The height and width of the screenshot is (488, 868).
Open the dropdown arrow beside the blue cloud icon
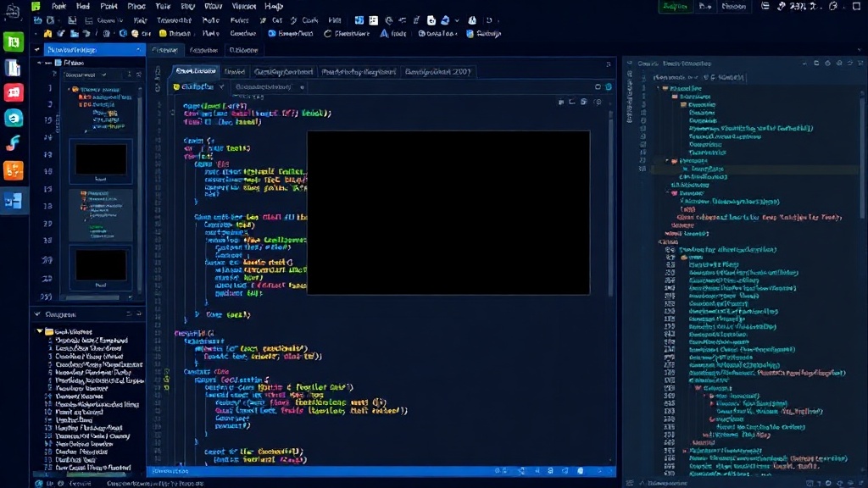click(457, 21)
